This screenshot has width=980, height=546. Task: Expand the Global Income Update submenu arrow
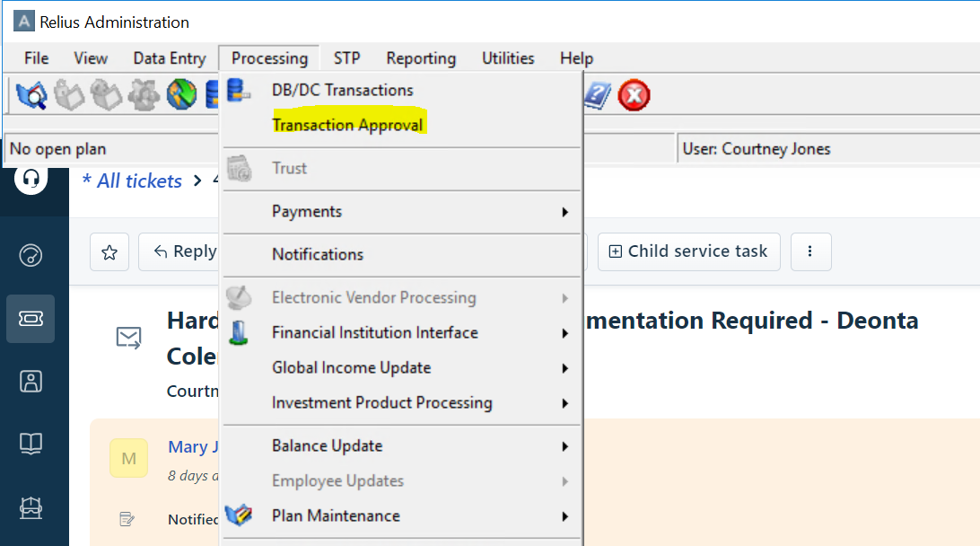[x=565, y=368]
